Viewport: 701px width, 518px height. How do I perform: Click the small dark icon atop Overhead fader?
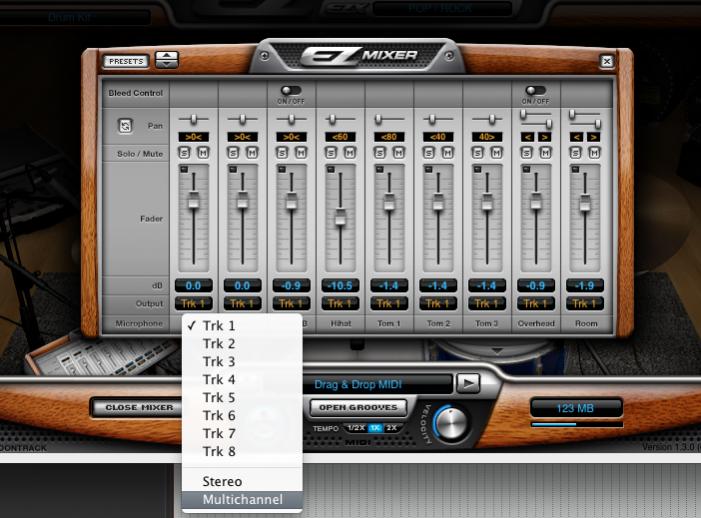526,169
